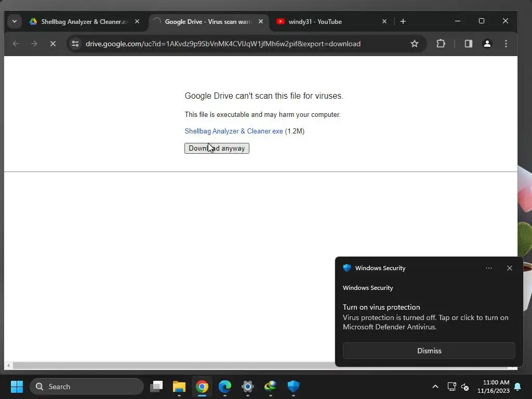Open Chrome extensions puzzle icon

pyautogui.click(x=441, y=44)
